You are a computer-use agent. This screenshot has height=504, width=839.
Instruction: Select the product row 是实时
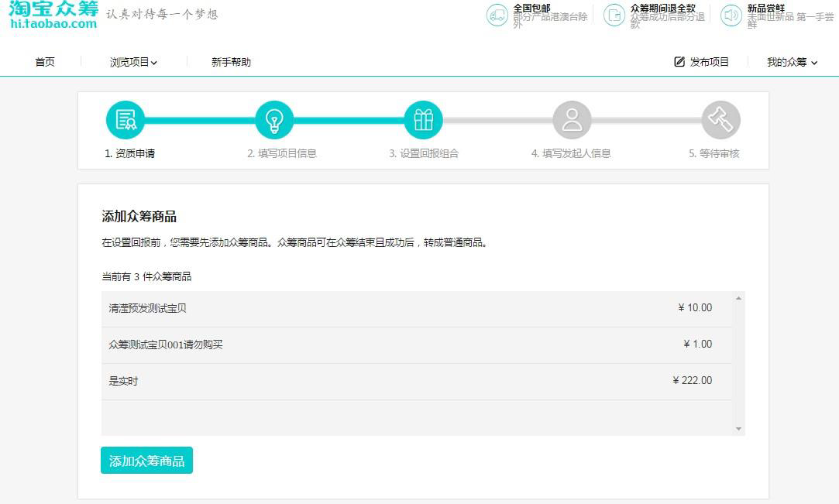[416, 382]
